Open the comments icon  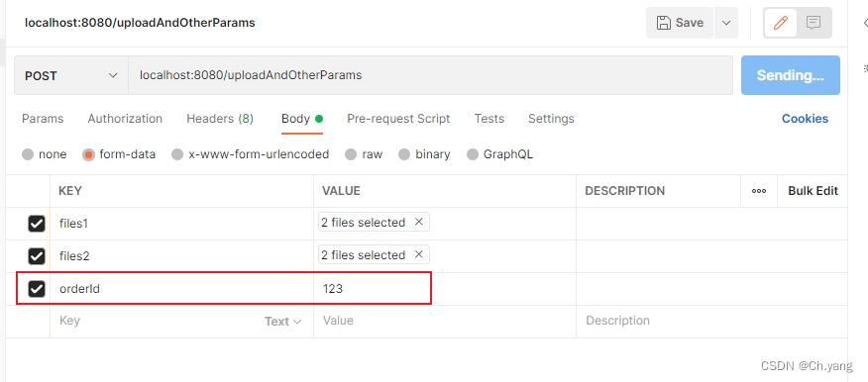pos(814,23)
